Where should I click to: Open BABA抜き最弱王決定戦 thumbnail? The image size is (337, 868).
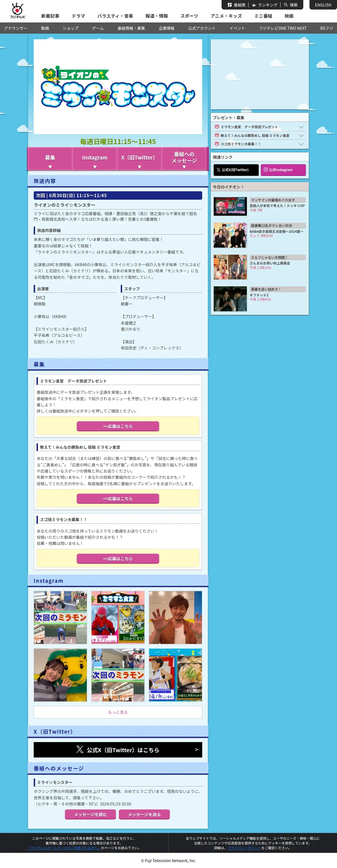230,235
